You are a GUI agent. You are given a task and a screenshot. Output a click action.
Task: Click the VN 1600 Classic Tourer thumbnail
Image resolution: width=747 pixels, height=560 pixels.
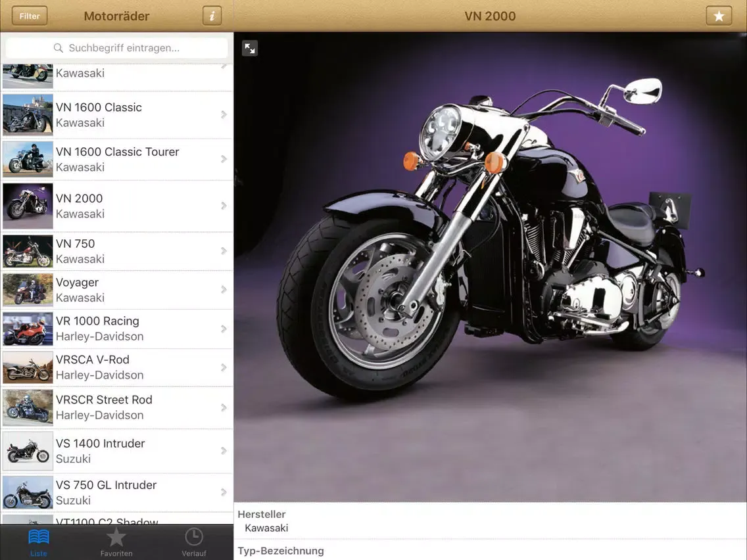[x=28, y=159]
